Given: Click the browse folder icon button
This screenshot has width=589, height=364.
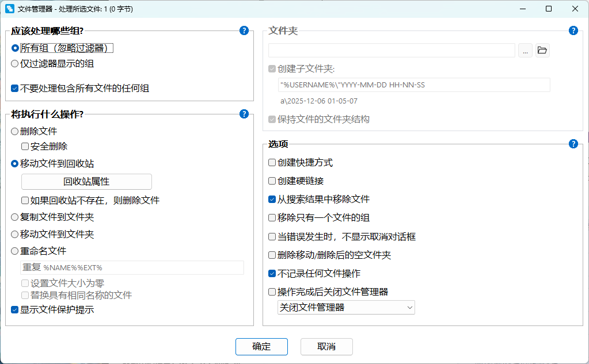Looking at the screenshot, I should (542, 51).
